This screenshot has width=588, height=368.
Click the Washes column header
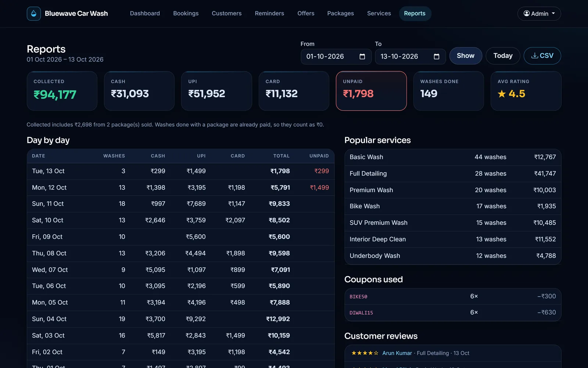click(x=114, y=156)
